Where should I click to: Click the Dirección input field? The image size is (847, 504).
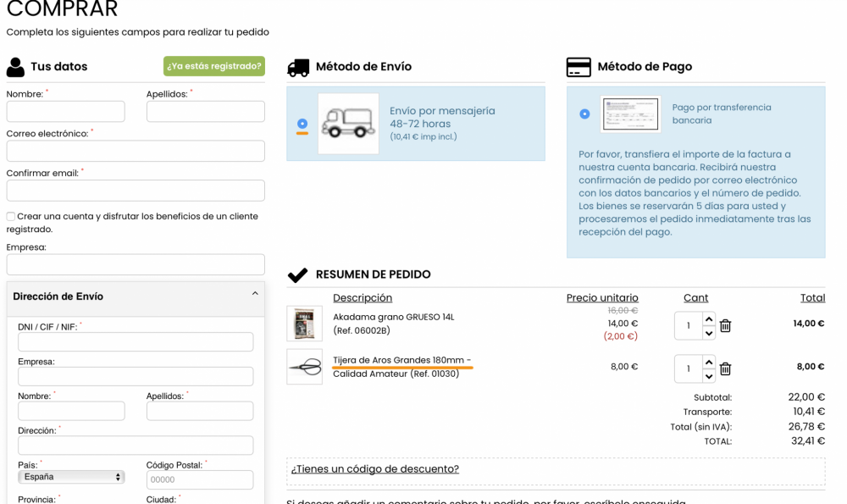click(136, 446)
